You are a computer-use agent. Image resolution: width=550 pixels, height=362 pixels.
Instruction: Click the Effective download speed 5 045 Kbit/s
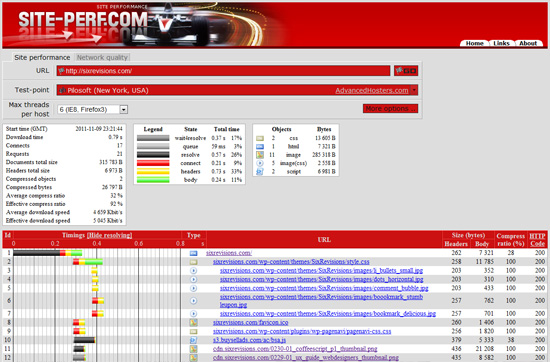coord(108,221)
